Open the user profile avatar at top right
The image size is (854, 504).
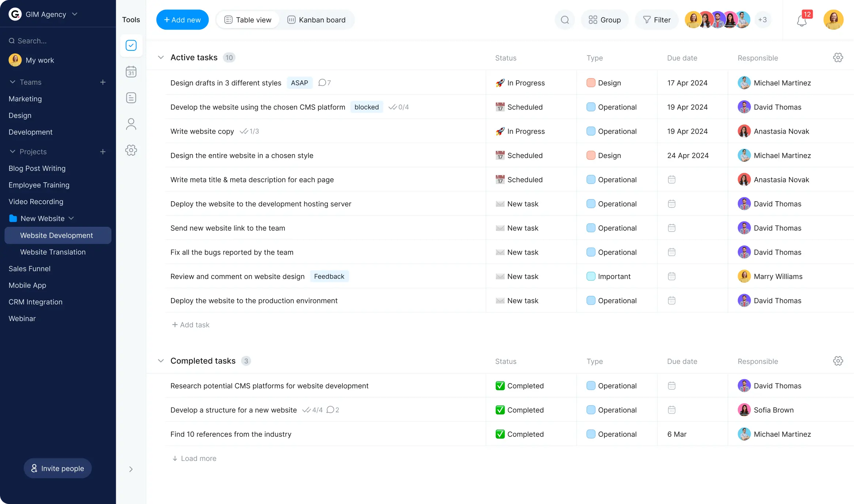pyautogui.click(x=834, y=20)
